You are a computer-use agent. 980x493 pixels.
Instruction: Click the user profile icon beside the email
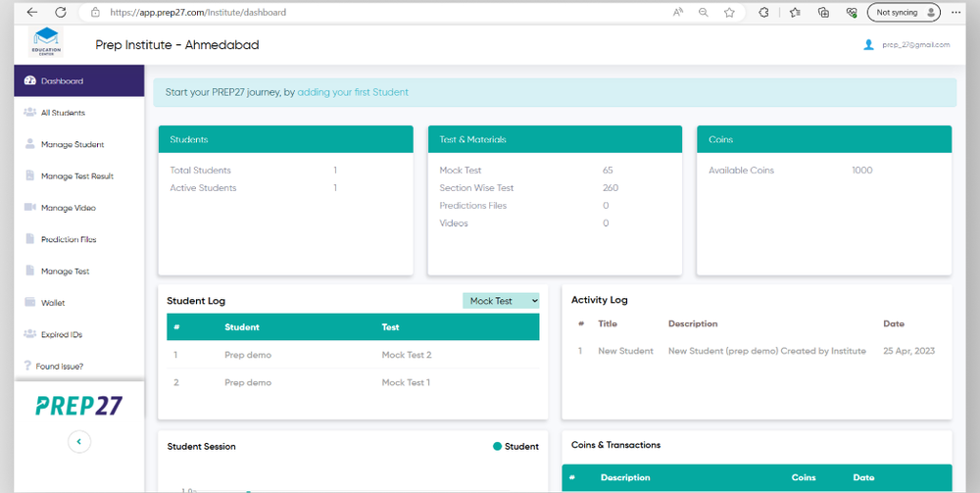(868, 45)
